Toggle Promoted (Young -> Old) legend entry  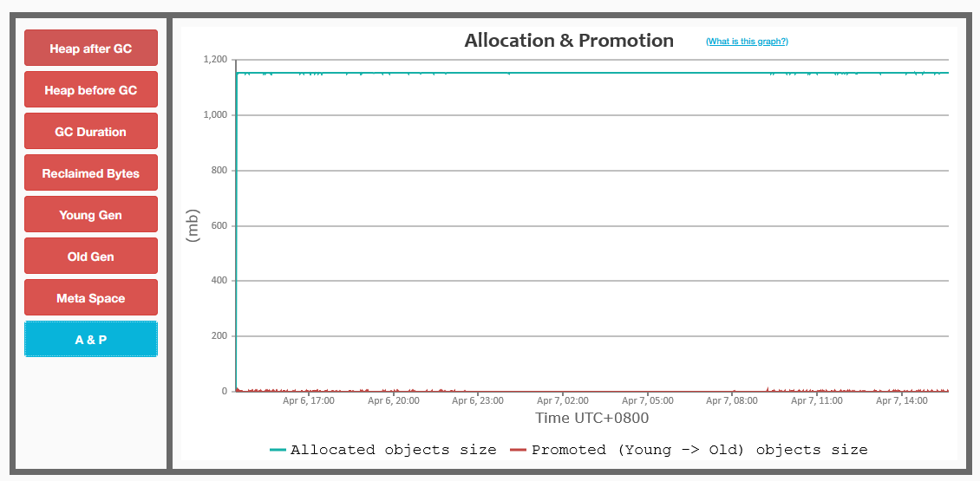689,449
